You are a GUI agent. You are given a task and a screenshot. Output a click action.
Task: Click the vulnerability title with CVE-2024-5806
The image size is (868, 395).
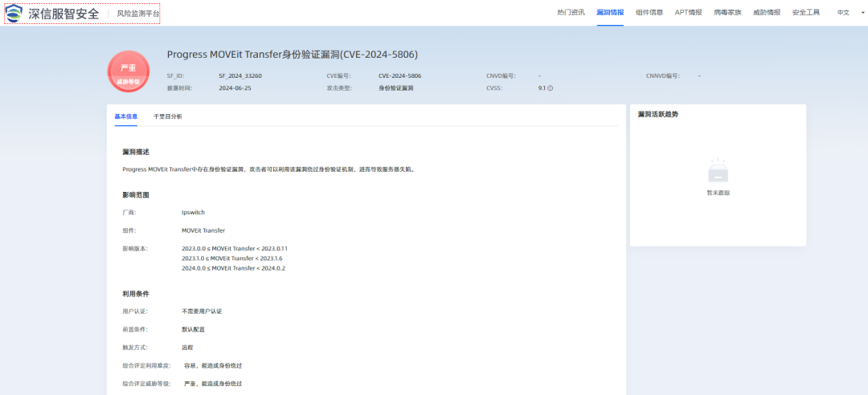click(293, 55)
